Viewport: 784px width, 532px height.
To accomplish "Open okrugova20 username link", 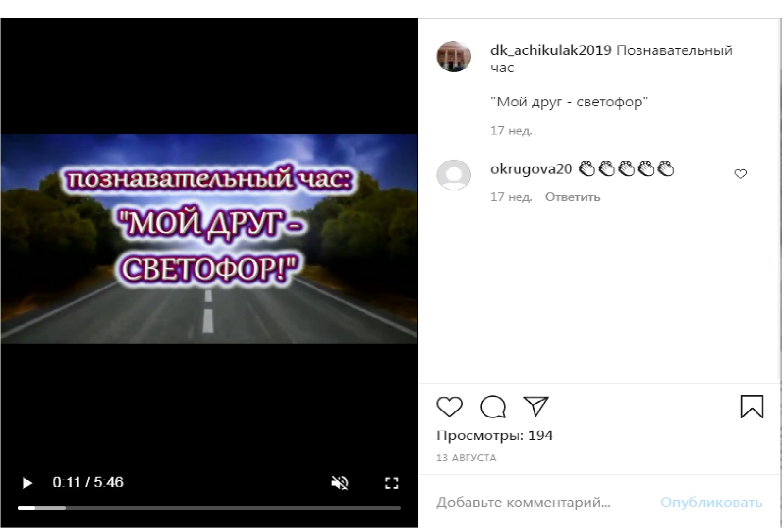I will pos(531,169).
